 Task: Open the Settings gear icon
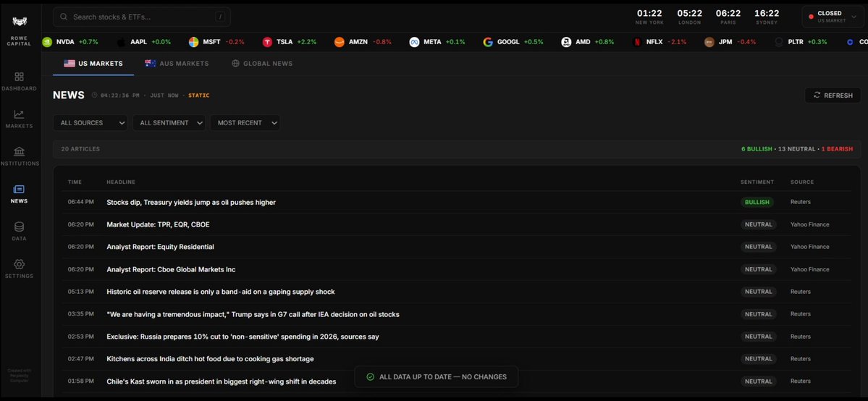point(19,264)
